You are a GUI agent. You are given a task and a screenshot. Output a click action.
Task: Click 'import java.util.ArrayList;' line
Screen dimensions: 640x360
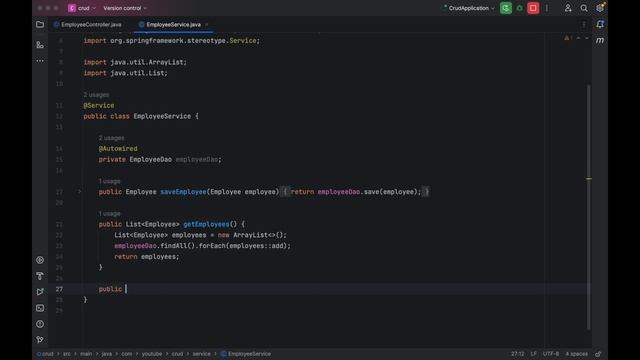point(135,62)
